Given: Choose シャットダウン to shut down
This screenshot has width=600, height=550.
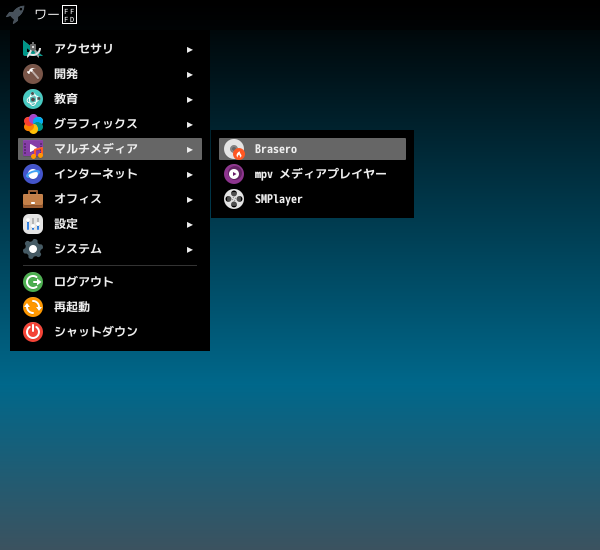Looking at the screenshot, I should 110,332.
